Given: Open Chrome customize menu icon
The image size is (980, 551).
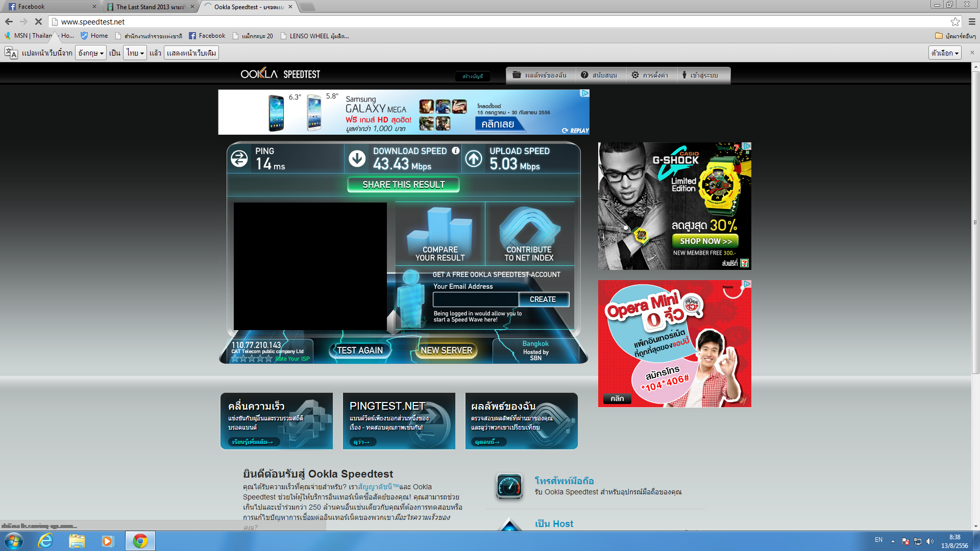Looking at the screenshot, I should tap(972, 21).
